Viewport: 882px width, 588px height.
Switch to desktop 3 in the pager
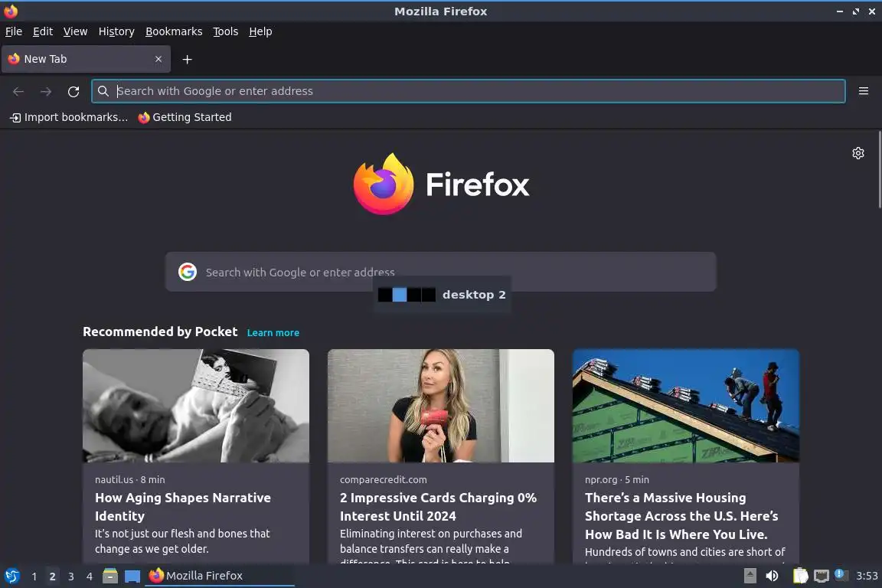tap(71, 577)
